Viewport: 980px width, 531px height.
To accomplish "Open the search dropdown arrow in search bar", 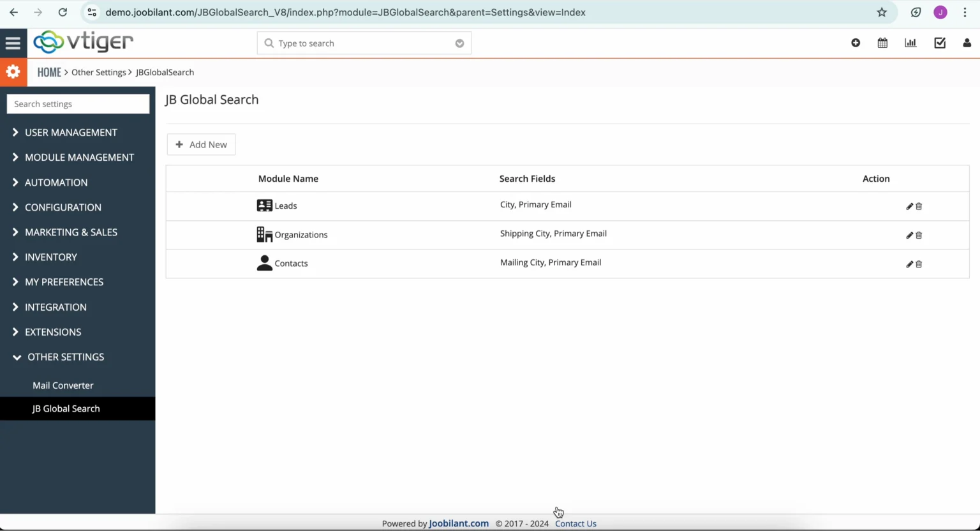I will [459, 43].
